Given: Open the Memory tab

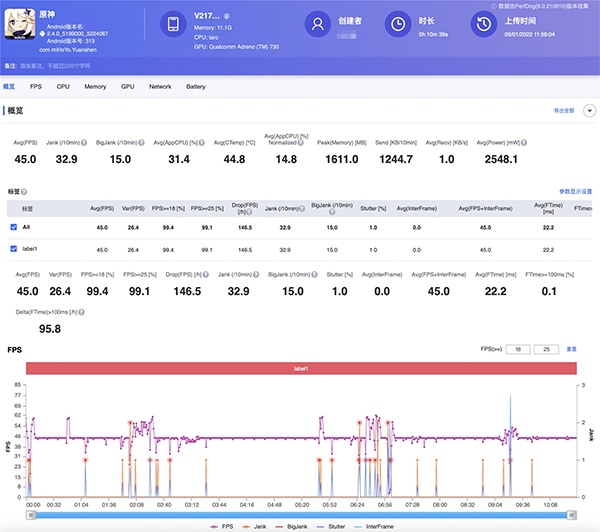Looking at the screenshot, I should point(95,87).
